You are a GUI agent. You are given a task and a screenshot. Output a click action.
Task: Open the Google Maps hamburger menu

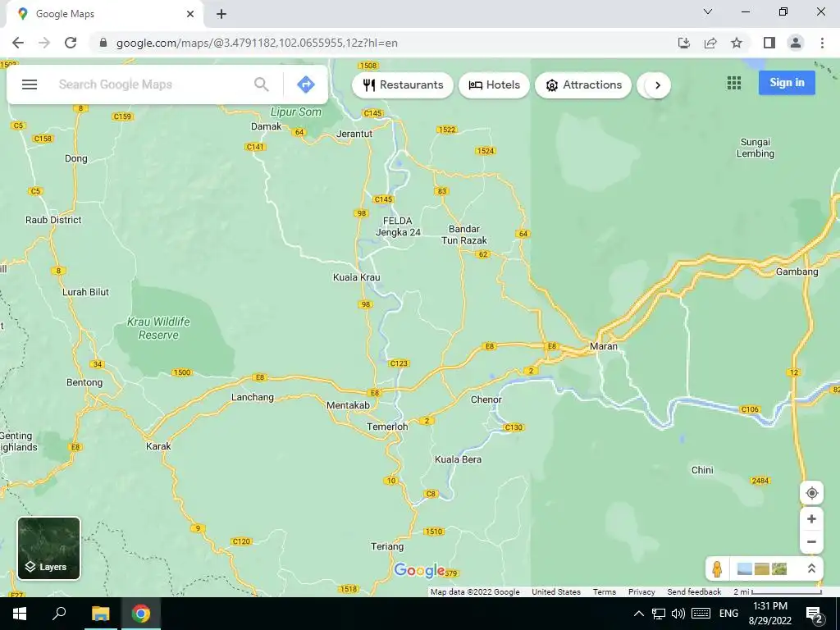point(30,84)
